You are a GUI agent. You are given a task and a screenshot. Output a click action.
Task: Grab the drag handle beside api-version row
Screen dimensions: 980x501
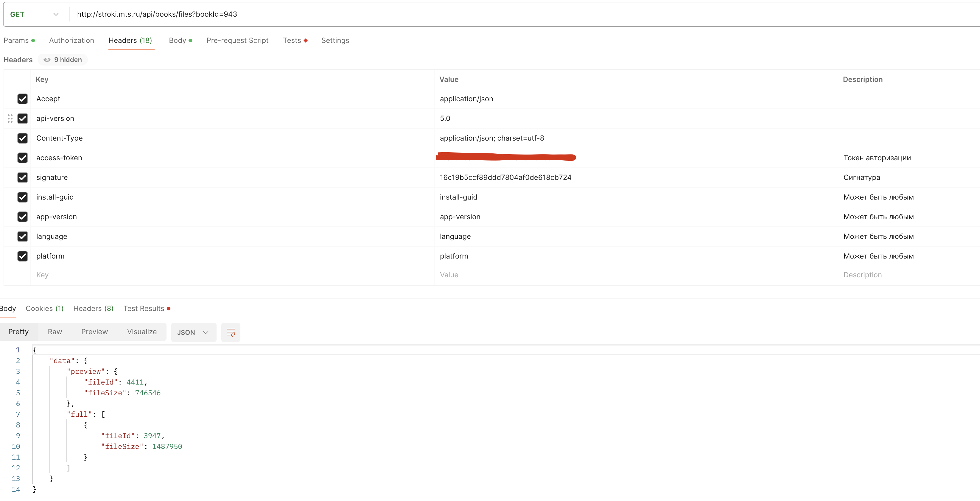[x=10, y=119]
